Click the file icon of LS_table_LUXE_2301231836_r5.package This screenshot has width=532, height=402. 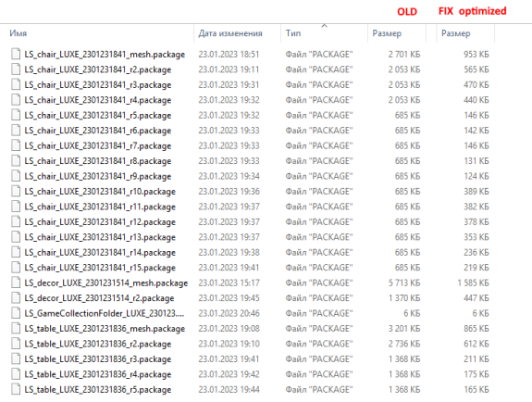click(16, 389)
